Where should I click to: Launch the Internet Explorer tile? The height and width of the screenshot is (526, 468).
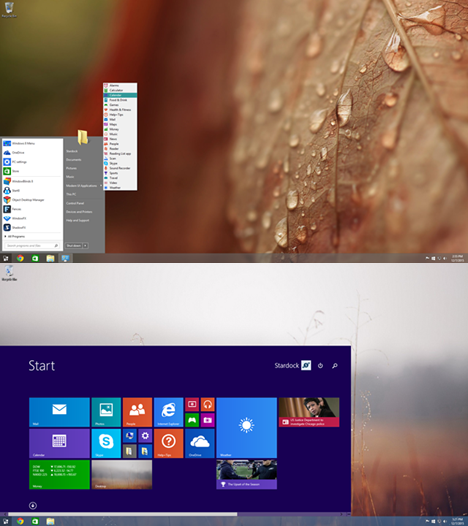click(168, 412)
